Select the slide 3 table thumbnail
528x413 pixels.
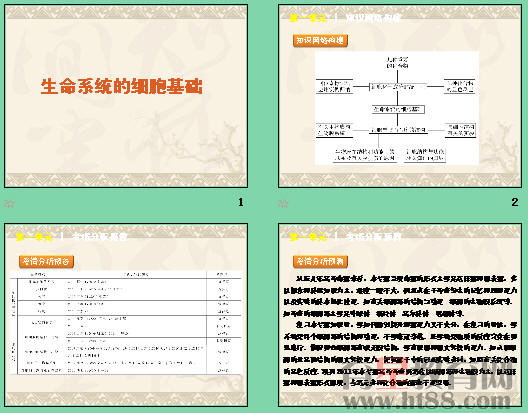click(x=126, y=315)
